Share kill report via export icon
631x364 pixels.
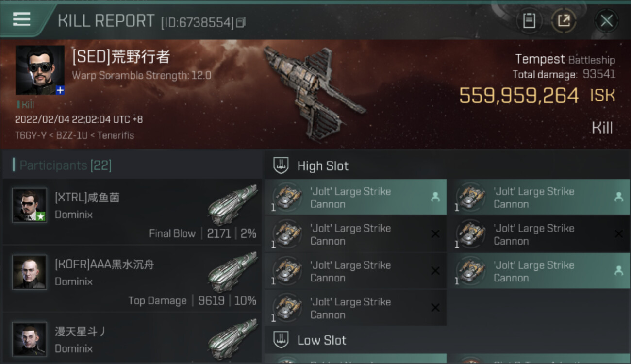tap(564, 21)
